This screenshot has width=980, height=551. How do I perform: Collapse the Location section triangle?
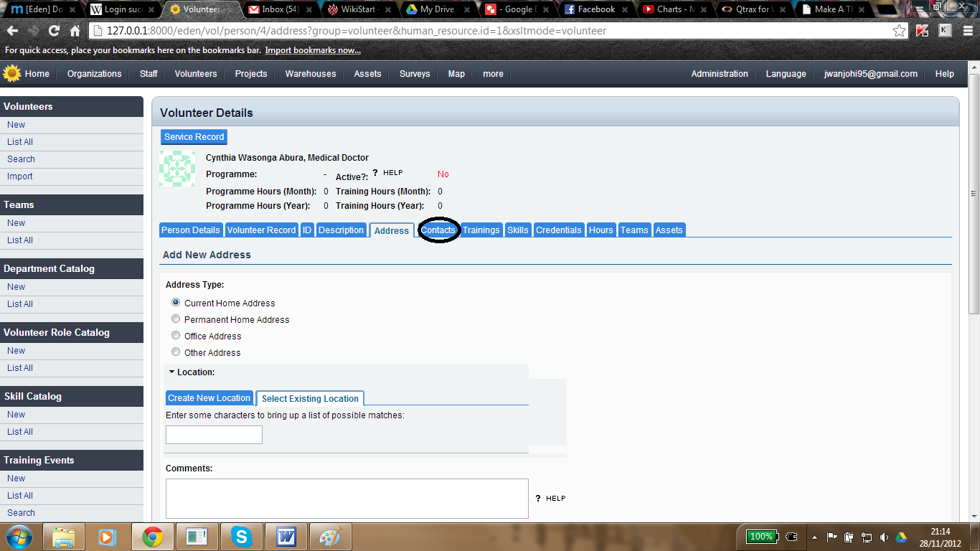coord(172,372)
